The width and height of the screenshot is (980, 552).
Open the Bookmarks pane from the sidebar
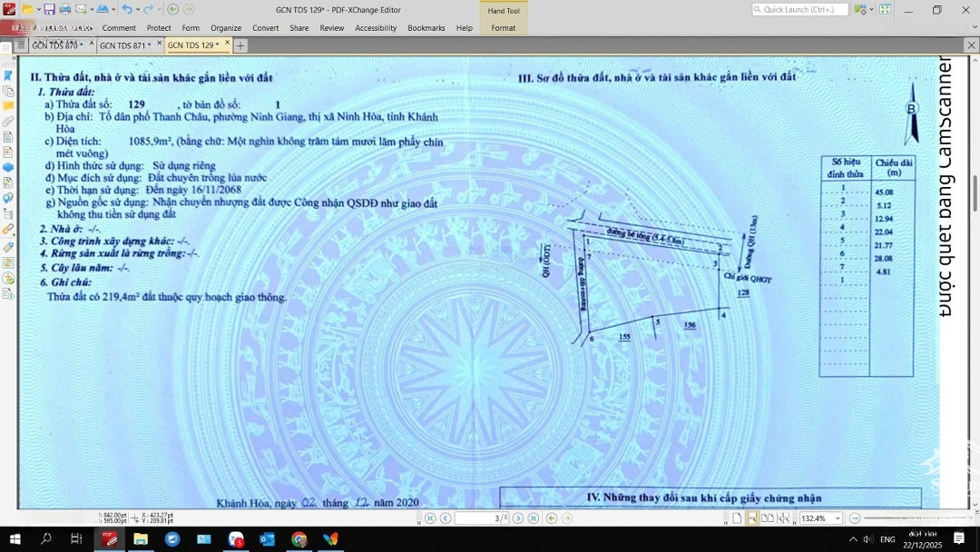[x=8, y=75]
